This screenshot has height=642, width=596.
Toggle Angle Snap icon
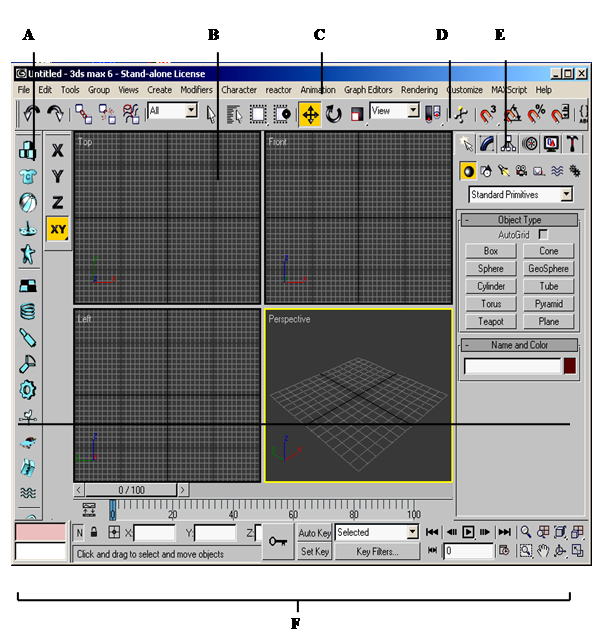coord(512,115)
